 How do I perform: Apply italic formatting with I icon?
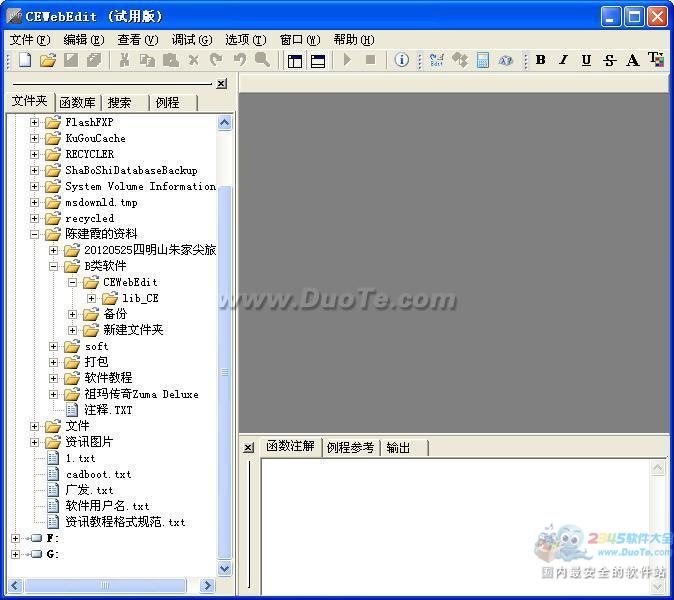tap(564, 60)
